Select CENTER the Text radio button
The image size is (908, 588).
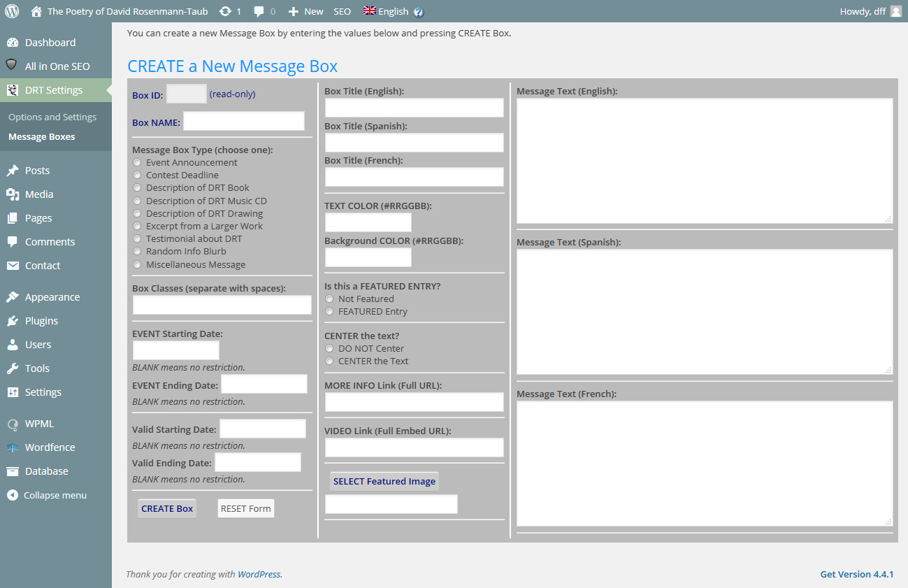(329, 361)
